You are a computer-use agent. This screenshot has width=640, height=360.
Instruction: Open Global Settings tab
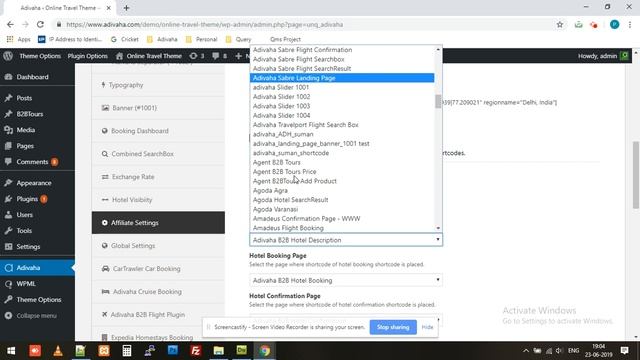[x=158, y=246]
